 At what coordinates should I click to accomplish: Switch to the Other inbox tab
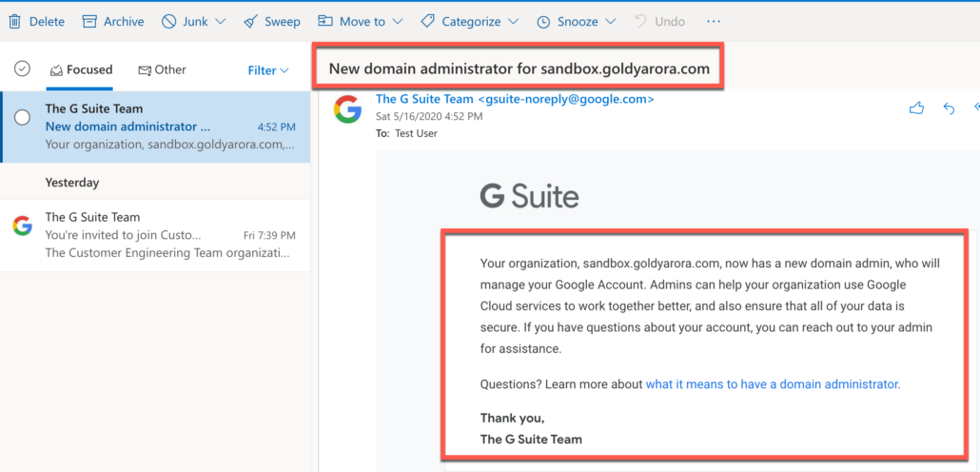point(162,69)
